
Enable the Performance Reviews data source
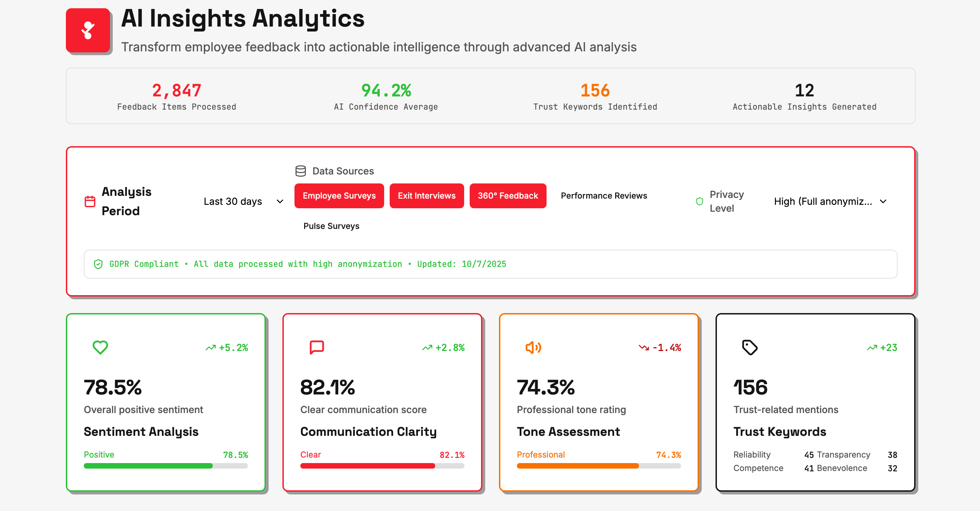click(x=603, y=196)
